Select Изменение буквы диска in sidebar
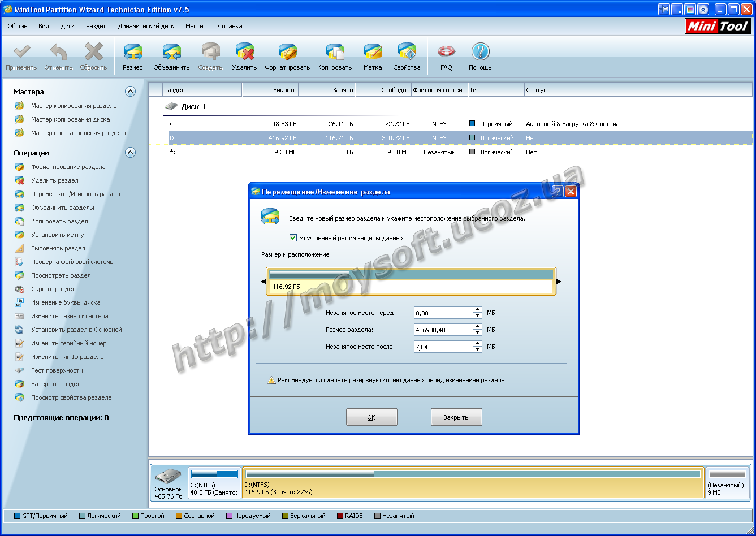The height and width of the screenshot is (536, 756). [66, 302]
